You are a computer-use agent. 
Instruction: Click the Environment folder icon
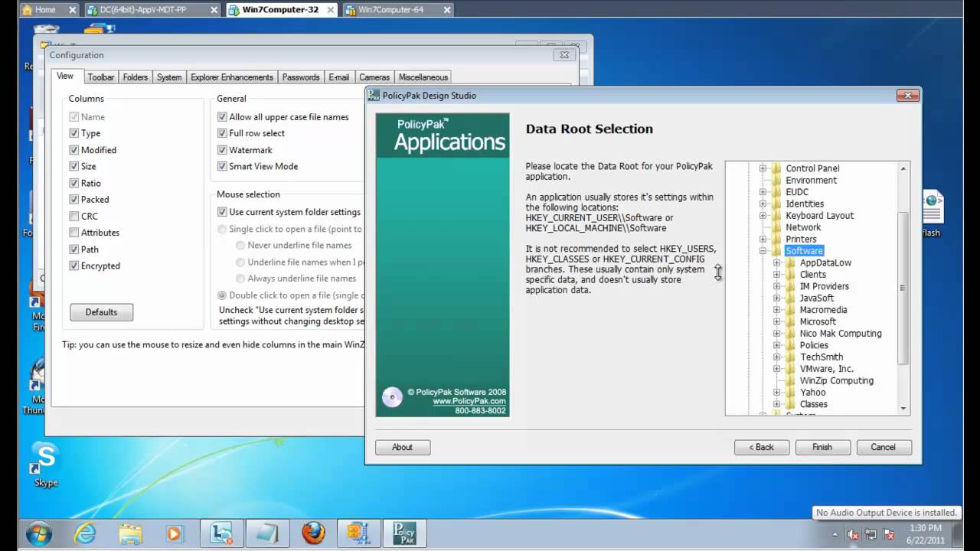tap(777, 181)
